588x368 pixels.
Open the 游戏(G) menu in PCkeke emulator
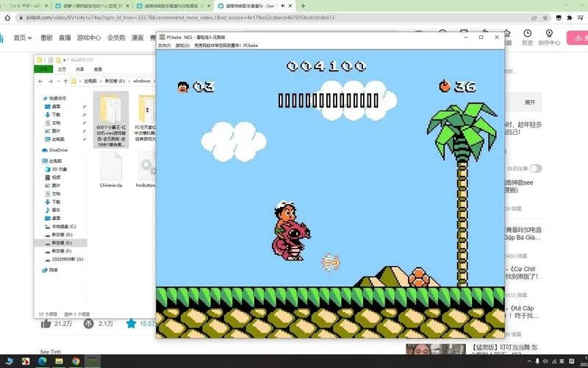[x=182, y=46]
